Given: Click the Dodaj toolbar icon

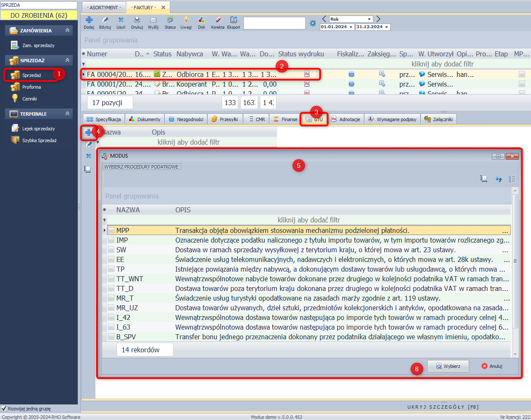Looking at the screenshot, I should 89,20.
